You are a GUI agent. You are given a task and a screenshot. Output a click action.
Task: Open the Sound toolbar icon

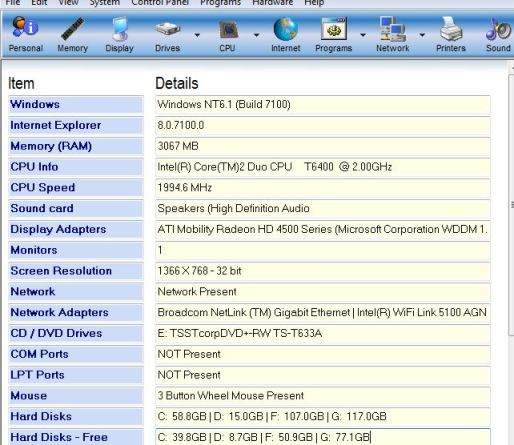tap(498, 34)
